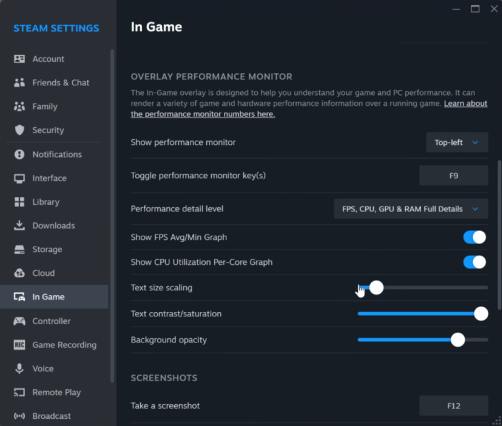Screen dimensions: 502x426
Task: Select the Notifications settings category
Action: pos(54,154)
